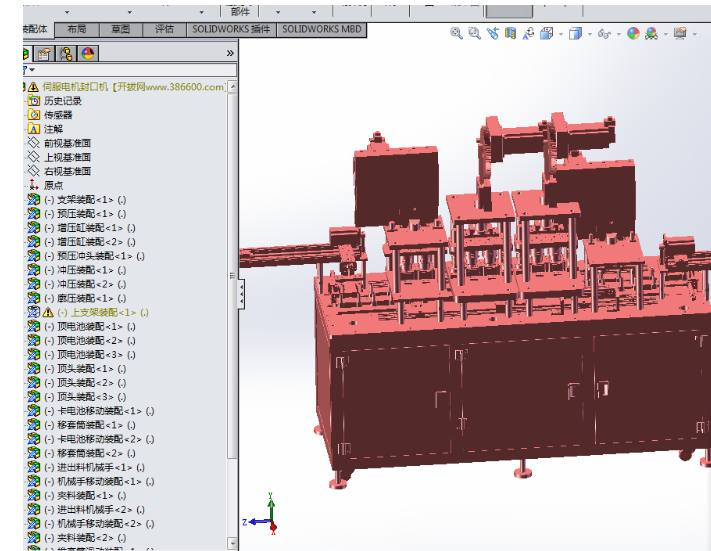The image size is (711, 551).
Task: Expand the panel tabs with double chevron
Action: pyautogui.click(x=230, y=53)
